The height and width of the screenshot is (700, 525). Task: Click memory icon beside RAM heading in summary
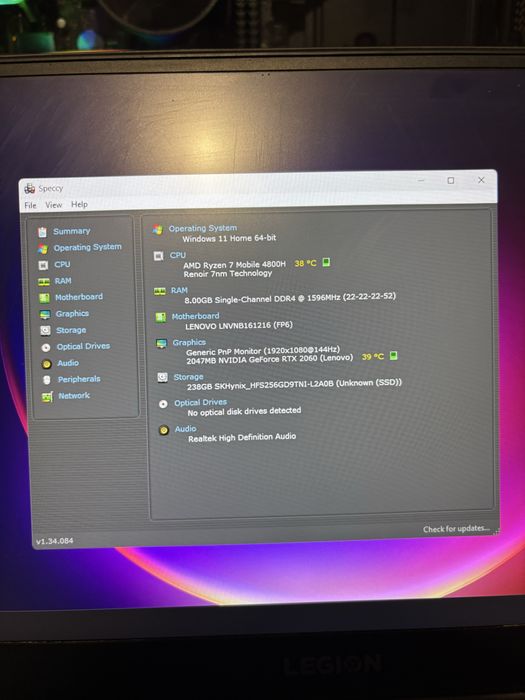coord(160,292)
